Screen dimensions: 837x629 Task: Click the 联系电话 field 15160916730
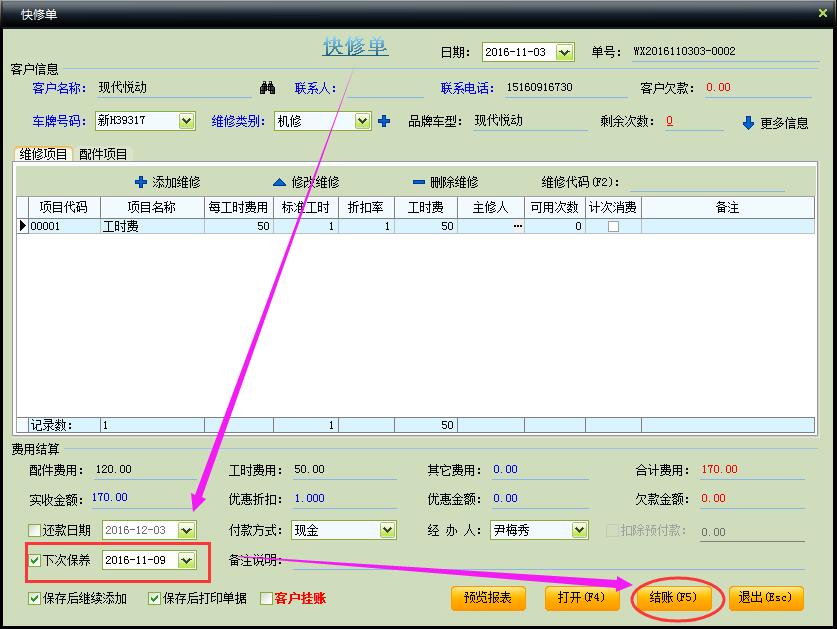tap(565, 88)
